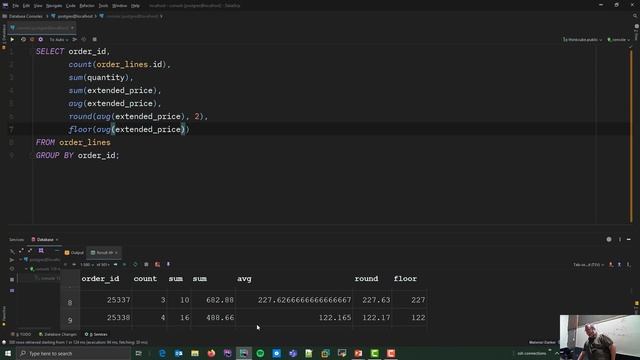The height and width of the screenshot is (360, 640).
Task: Click the pin tab icon in result toolbar
Action: [x=168, y=264]
